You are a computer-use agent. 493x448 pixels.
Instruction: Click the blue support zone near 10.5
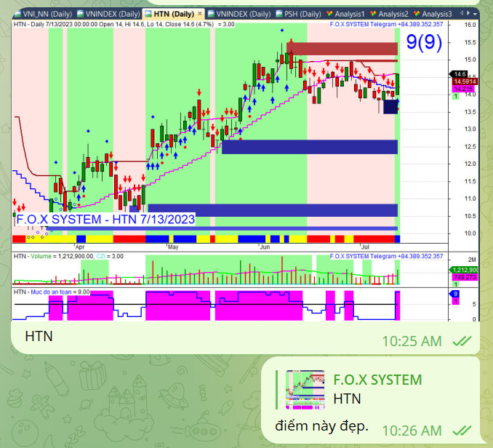273,210
